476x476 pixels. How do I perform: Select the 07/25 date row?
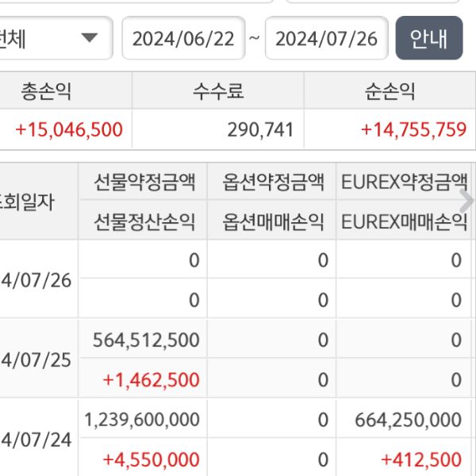click(36, 359)
